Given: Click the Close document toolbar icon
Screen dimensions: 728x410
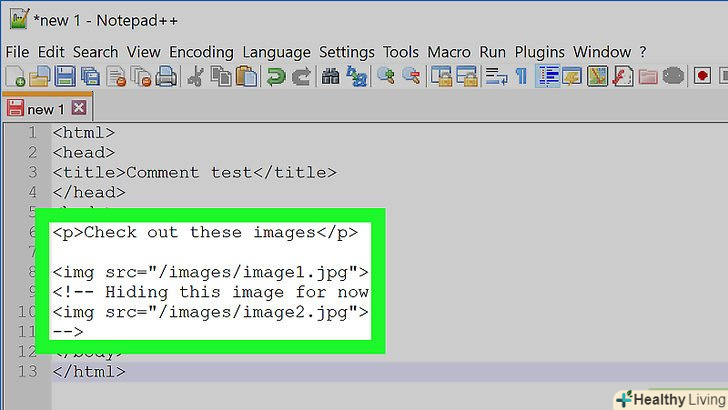Looking at the screenshot, I should coord(116,76).
